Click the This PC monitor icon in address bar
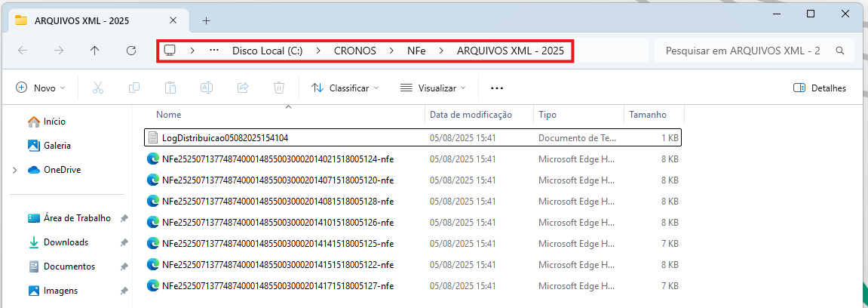This screenshot has height=308, width=868. [x=170, y=51]
